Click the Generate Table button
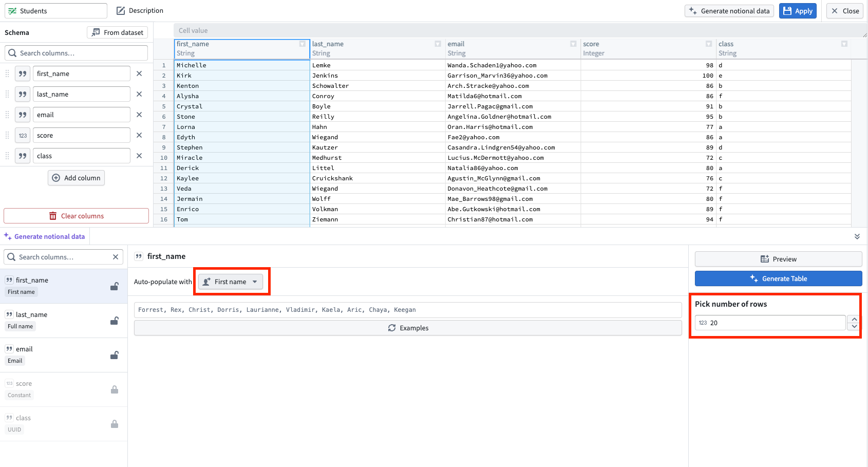This screenshot has height=467, width=868. coord(778,278)
